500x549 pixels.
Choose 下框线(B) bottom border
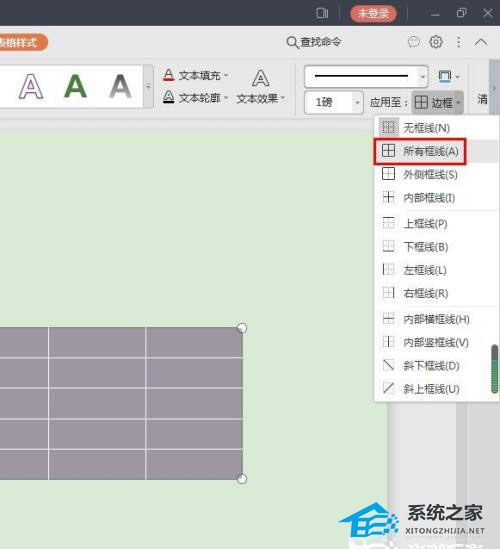436,247
